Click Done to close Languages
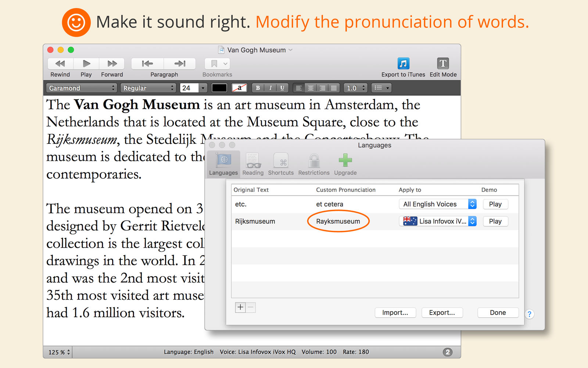Viewport: 588px width, 368px height. (x=498, y=312)
